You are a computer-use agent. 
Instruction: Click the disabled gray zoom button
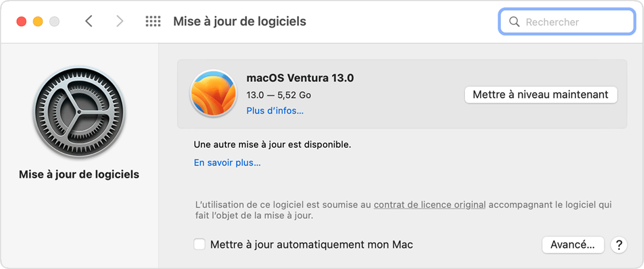click(54, 21)
